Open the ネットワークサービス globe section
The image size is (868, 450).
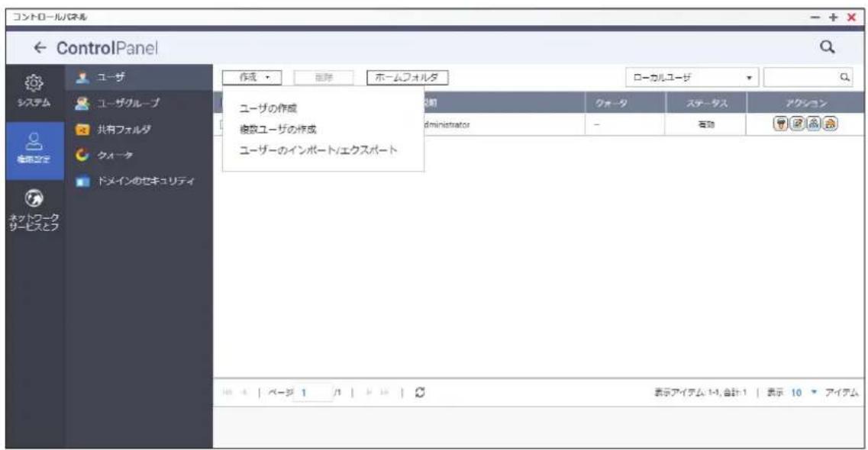coord(34,210)
